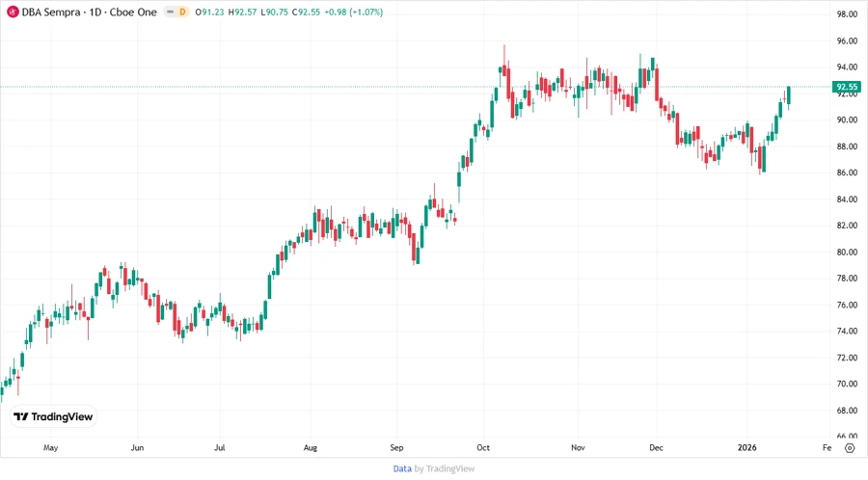The height and width of the screenshot is (480, 868).
Task: Click the 74.00 price axis label
Action: pyautogui.click(x=847, y=332)
